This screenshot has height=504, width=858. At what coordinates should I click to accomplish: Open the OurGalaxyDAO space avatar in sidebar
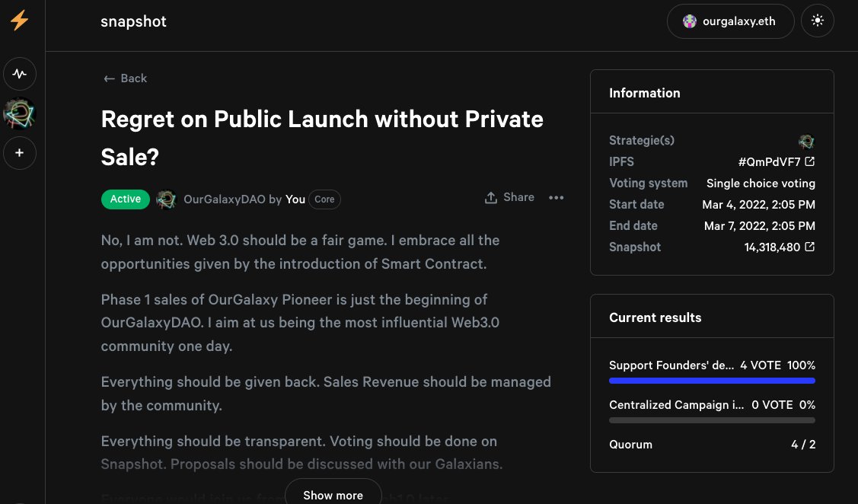tap(20, 113)
